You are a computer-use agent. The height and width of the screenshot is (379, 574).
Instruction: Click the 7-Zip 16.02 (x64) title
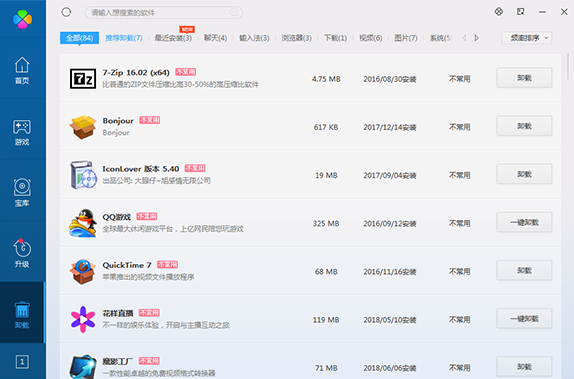point(136,73)
